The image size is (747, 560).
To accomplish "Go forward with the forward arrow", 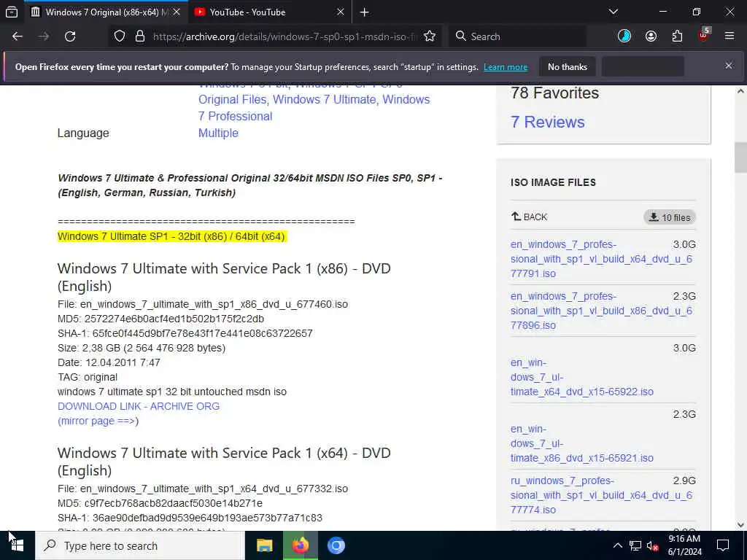I will (x=44, y=36).
